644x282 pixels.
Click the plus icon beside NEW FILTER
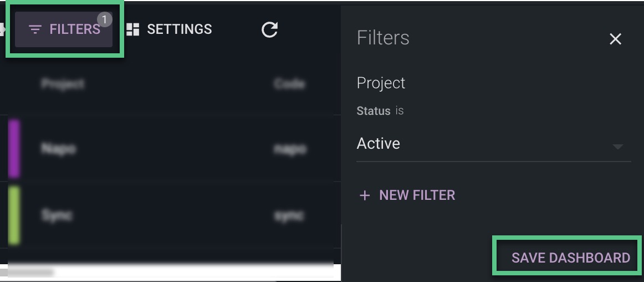click(364, 195)
